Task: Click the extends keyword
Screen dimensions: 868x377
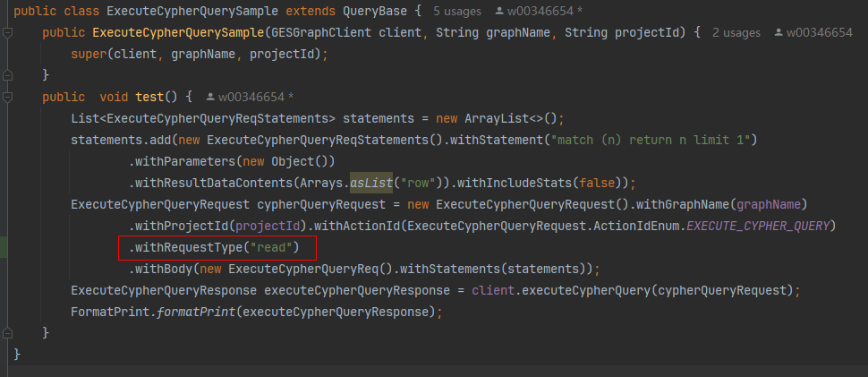Action: click(311, 11)
